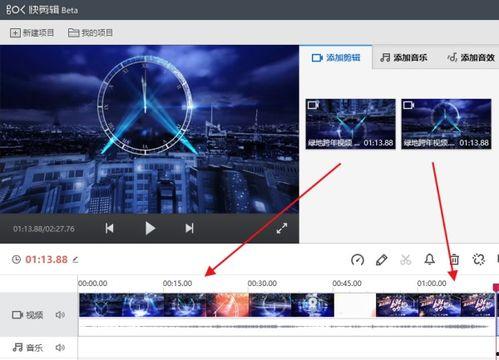
Task: Click the circular arrows icon in the timeline toolbar
Action: pyautogui.click(x=479, y=259)
